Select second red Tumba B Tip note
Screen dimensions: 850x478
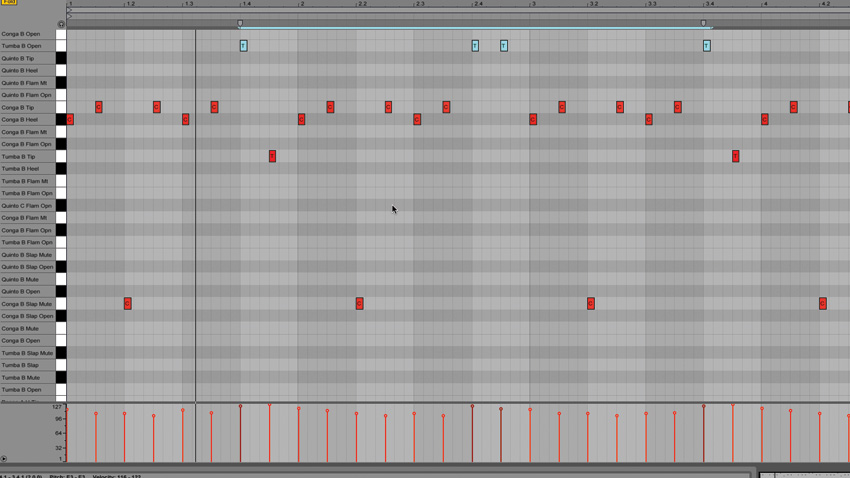point(735,157)
